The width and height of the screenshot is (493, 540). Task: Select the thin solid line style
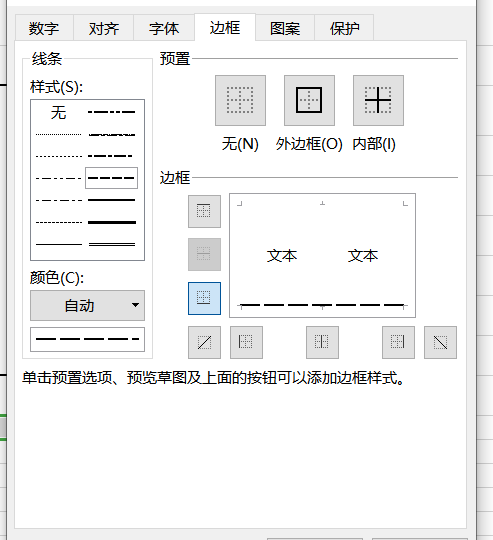click(x=59, y=245)
